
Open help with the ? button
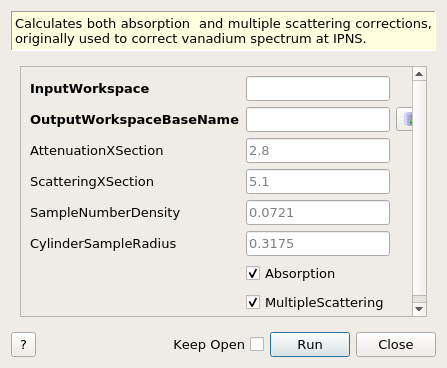point(23,344)
